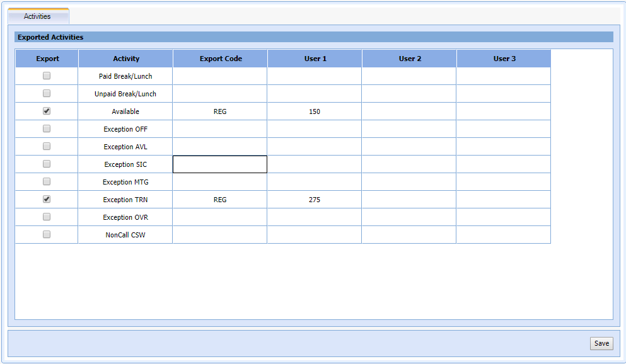Click the Export Code field for Exception SIC

pyautogui.click(x=219, y=164)
